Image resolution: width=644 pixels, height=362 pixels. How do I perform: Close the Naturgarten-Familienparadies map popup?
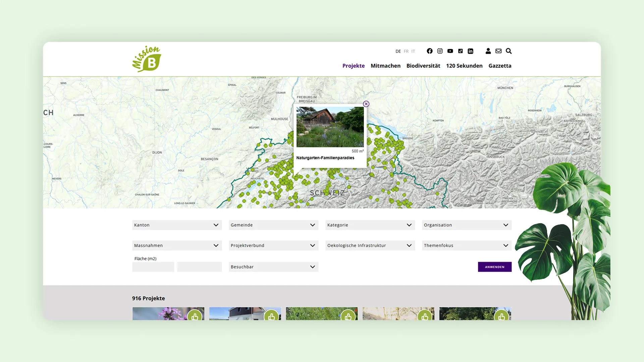click(366, 104)
